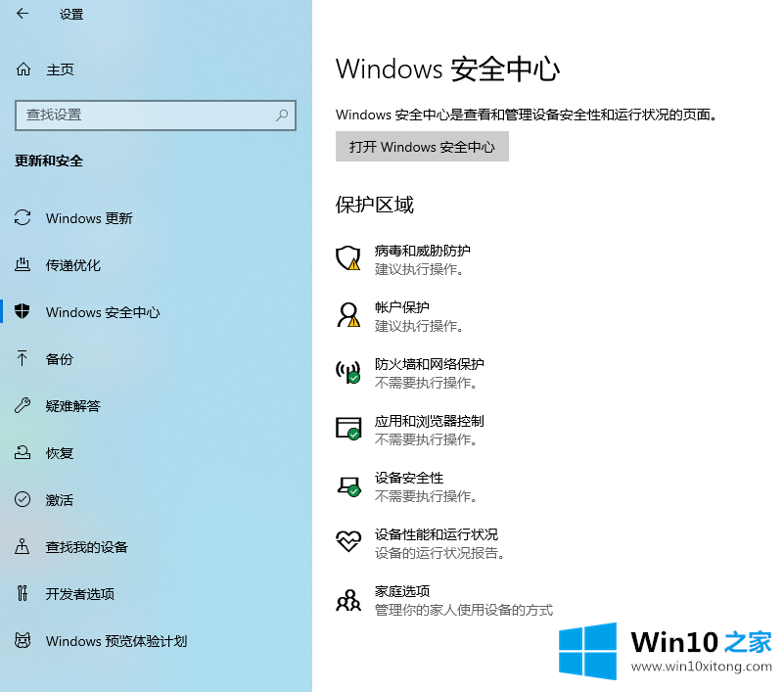Click 管理你的家人使用设备的方式 description
The width and height of the screenshot is (784, 692).
(464, 610)
